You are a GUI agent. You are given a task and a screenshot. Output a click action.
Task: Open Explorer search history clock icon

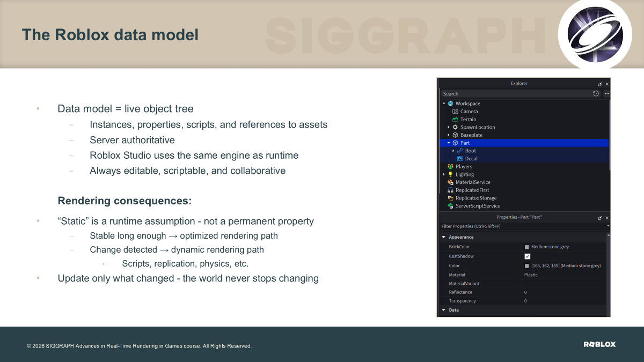coord(596,94)
